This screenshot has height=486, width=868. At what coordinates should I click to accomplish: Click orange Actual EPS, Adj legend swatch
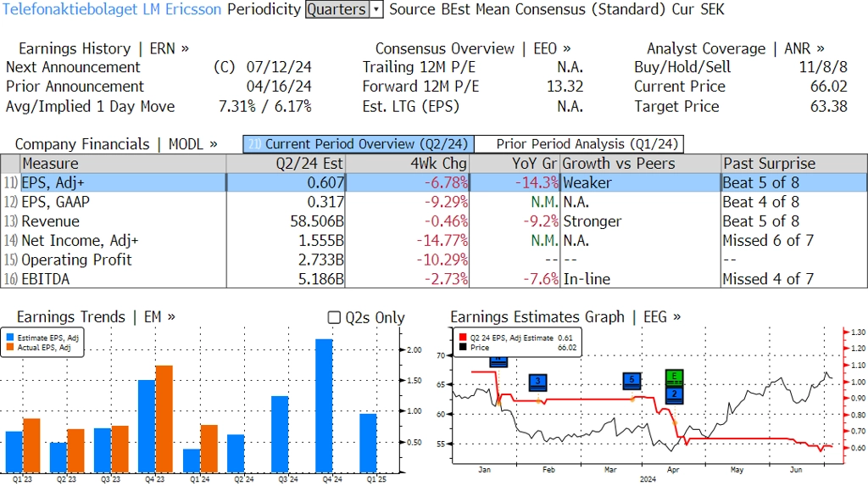[x=10, y=348]
